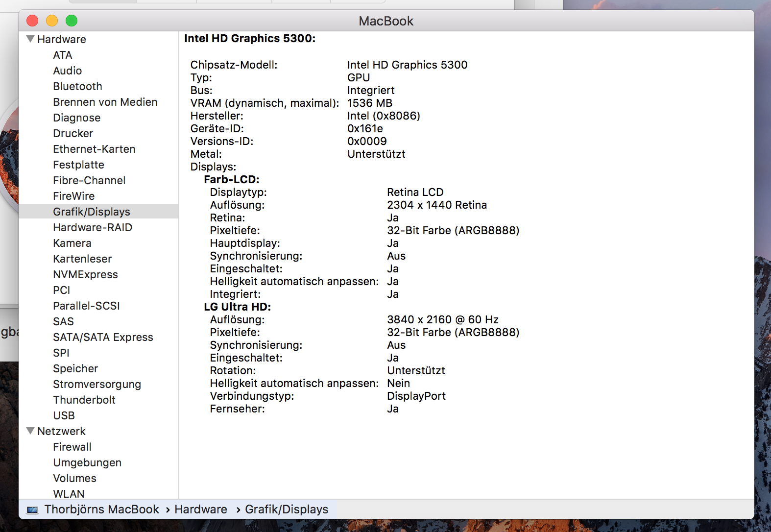This screenshot has height=532, width=771.
Task: Click the resolution '3840 x 2160 @ 60 Hz'
Action: coord(443,319)
